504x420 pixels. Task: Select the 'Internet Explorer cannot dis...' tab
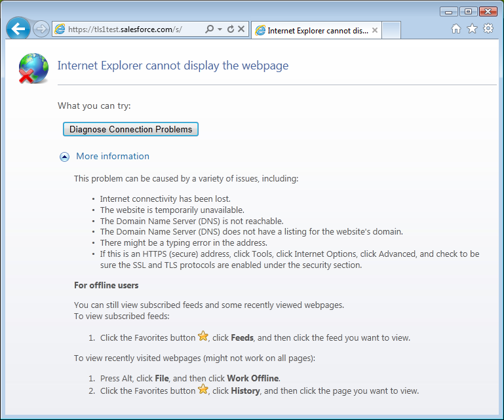(x=317, y=31)
